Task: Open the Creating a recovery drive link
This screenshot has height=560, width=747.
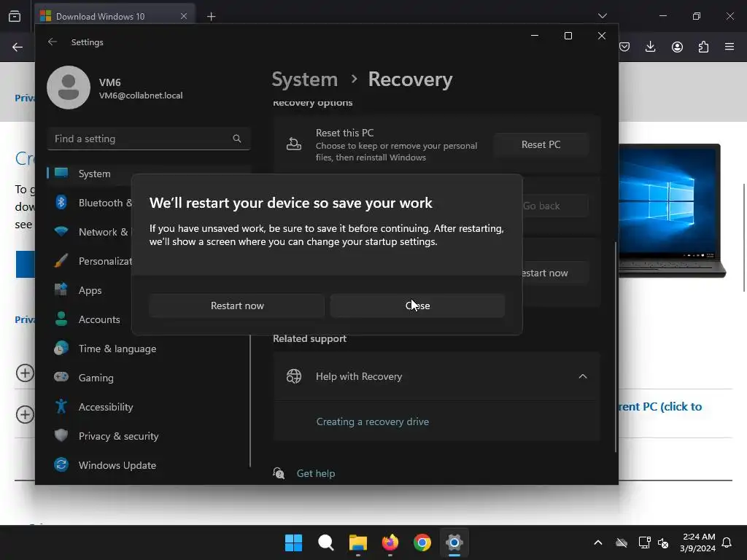Action: [373, 421]
